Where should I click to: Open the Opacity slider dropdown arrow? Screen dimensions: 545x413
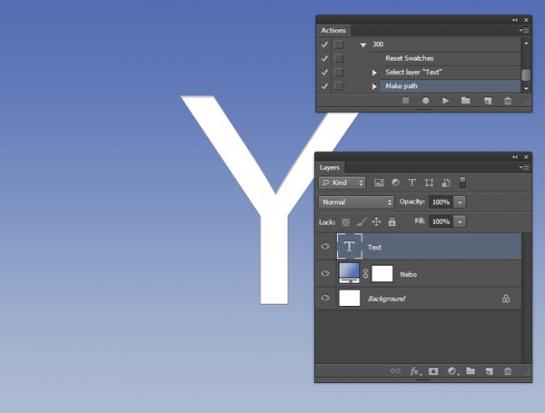point(459,202)
